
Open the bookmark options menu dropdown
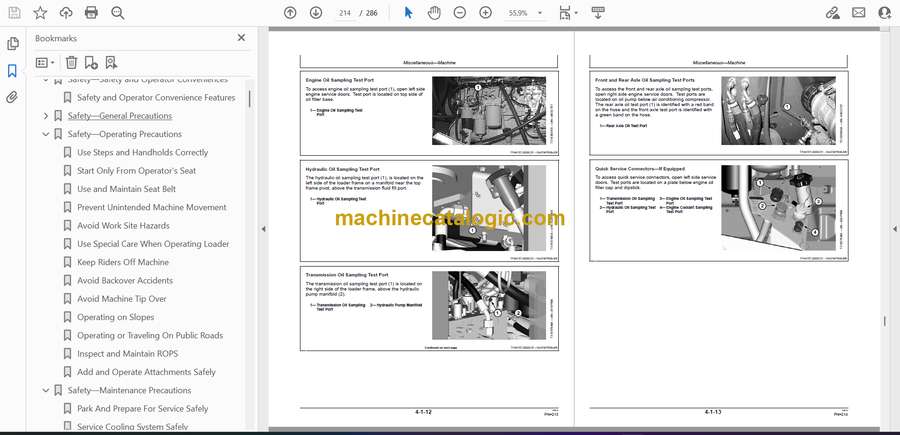tap(46, 62)
